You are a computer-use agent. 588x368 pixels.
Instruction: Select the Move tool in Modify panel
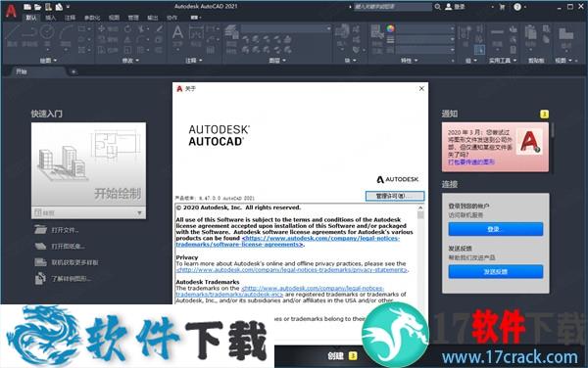point(102,28)
